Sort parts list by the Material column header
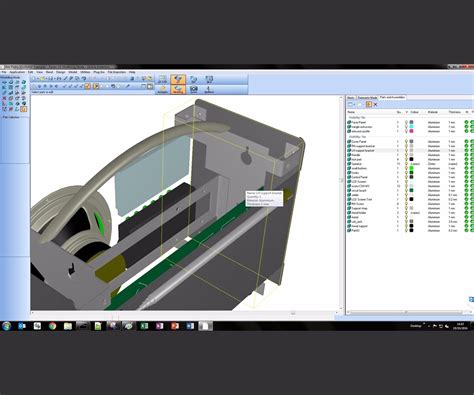The width and height of the screenshot is (474, 395). (x=433, y=112)
